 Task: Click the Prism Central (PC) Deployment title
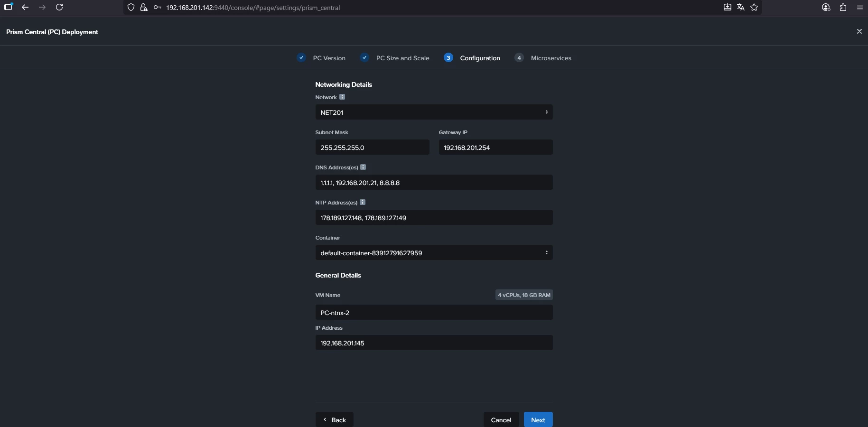coord(52,32)
